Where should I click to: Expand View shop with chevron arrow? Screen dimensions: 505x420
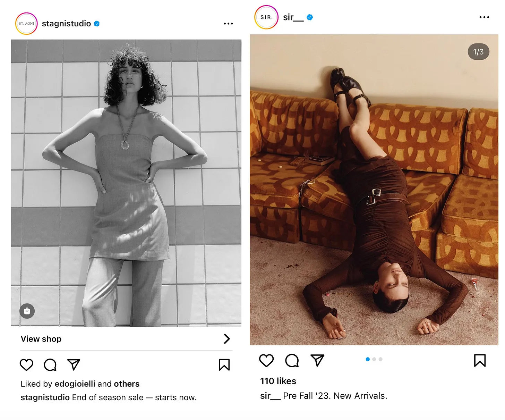(227, 339)
